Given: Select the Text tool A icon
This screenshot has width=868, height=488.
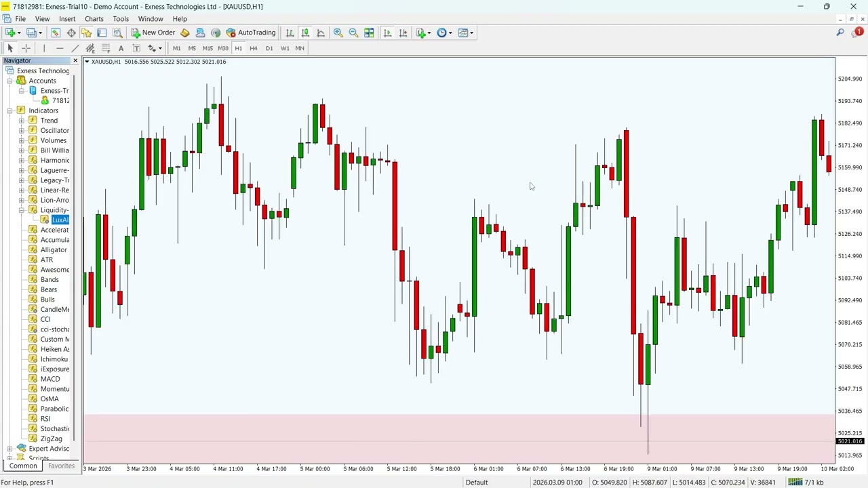Looking at the screenshot, I should point(121,48).
